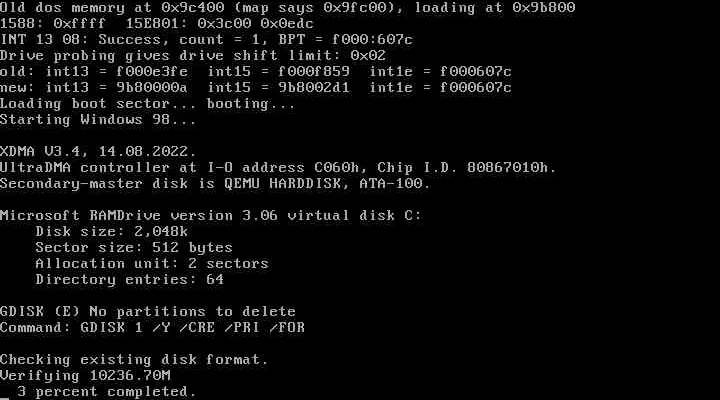The height and width of the screenshot is (400, 720).
Task: Click the 'Allocation unit: 2 sectors' text
Action: (152, 264)
